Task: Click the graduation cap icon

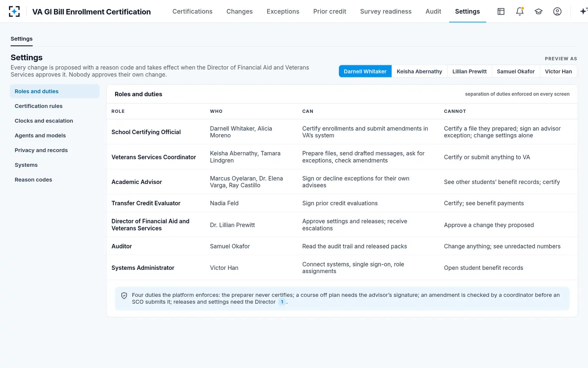Action: pyautogui.click(x=539, y=11)
